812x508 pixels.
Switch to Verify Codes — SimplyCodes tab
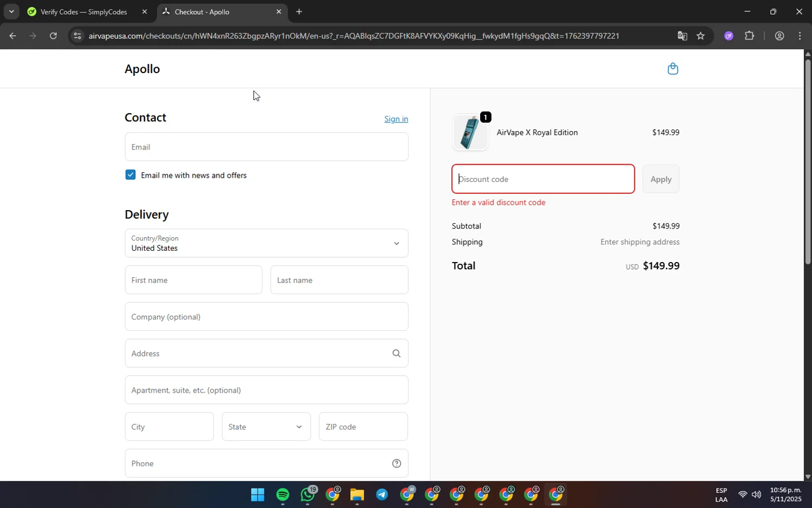coord(84,11)
